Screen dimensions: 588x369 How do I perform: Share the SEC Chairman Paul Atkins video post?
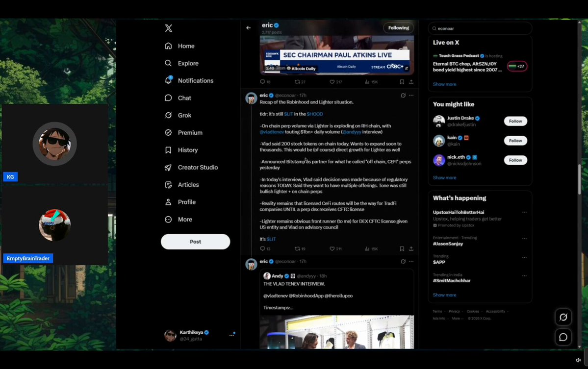[411, 82]
